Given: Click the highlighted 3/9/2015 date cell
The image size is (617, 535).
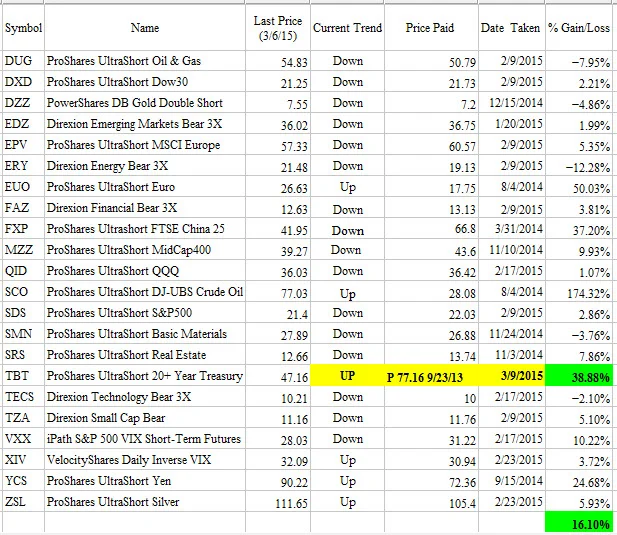Looking at the screenshot, I should click(x=512, y=375).
